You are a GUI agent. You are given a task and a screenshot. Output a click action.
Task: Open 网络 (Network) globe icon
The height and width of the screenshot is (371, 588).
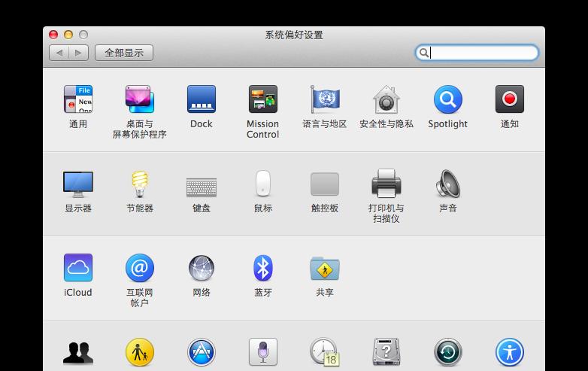tap(202, 268)
